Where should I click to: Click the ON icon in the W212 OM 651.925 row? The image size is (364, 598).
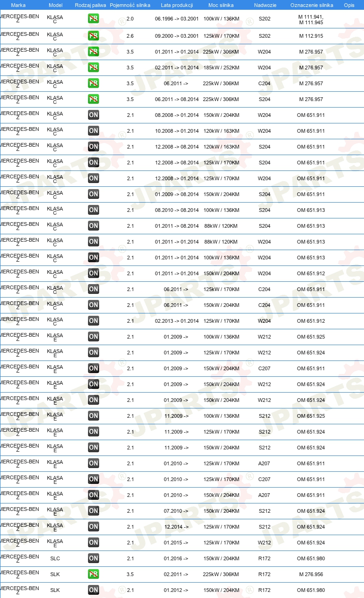click(x=94, y=337)
